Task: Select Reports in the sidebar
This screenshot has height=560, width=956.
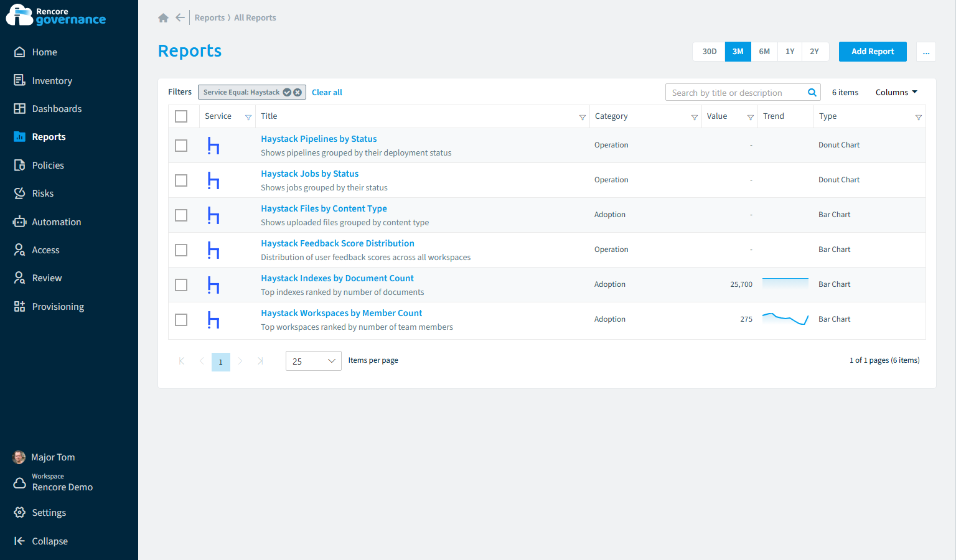Action: click(x=49, y=137)
